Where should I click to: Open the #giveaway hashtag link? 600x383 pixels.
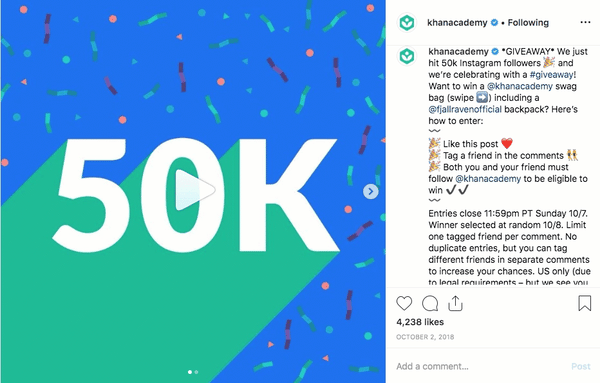[x=551, y=74]
